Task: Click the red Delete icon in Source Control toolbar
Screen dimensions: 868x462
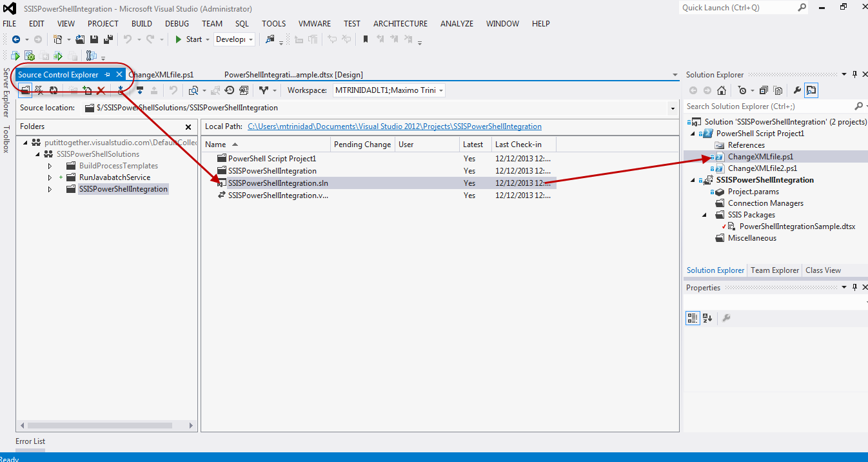Action: click(x=101, y=90)
